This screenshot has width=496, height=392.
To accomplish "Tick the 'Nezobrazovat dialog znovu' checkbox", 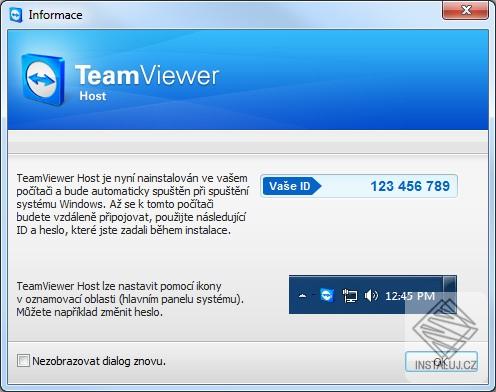I will pos(23,361).
